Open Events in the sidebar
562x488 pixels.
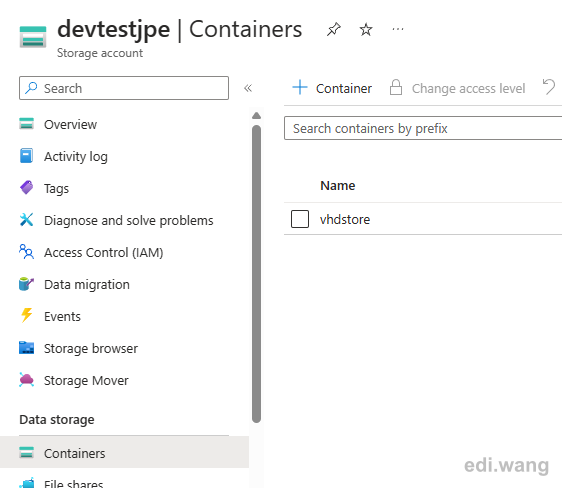click(x=62, y=316)
